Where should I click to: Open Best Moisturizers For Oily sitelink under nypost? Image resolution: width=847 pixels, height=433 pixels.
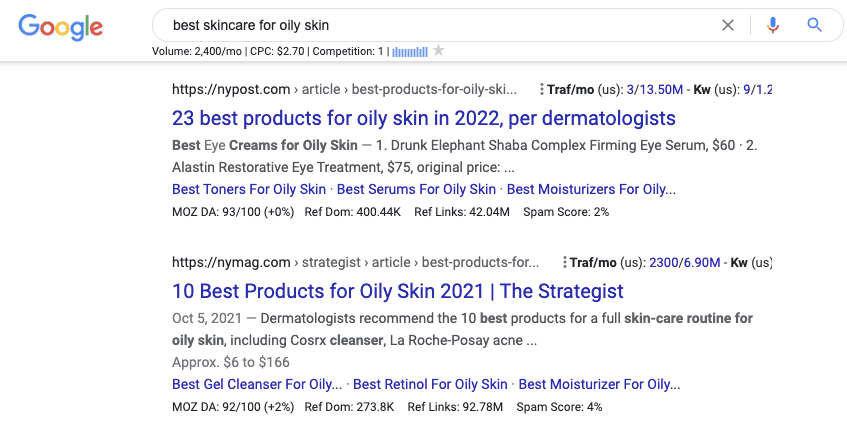pyautogui.click(x=591, y=190)
